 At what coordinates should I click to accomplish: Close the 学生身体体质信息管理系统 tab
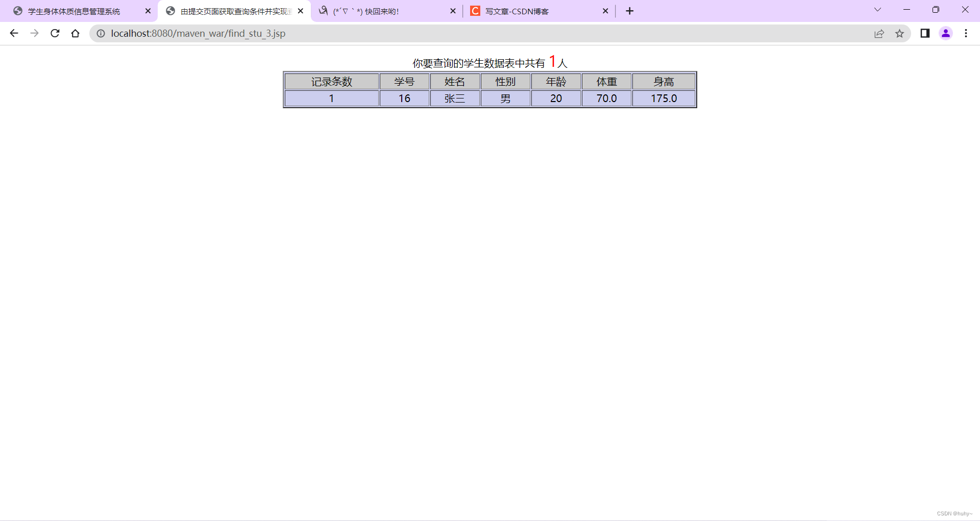148,11
